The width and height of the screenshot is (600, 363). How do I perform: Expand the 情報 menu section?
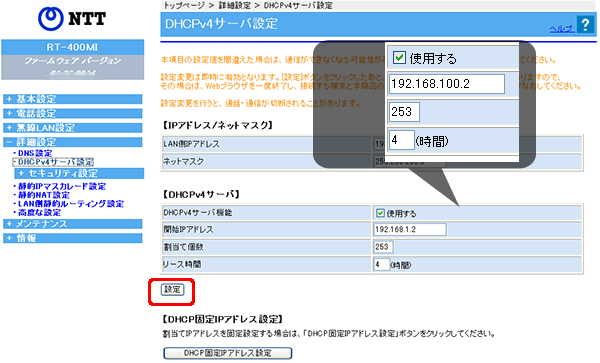click(73, 238)
